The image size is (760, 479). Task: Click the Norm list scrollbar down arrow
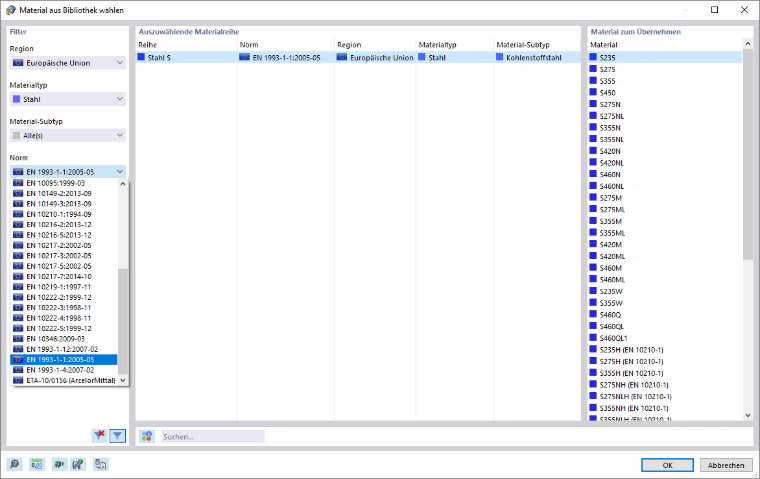tap(123, 380)
